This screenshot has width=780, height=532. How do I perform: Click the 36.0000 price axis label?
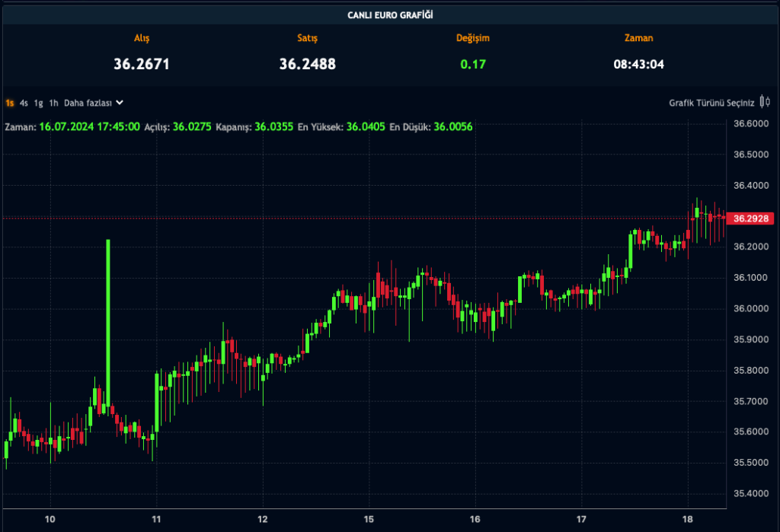(750, 308)
